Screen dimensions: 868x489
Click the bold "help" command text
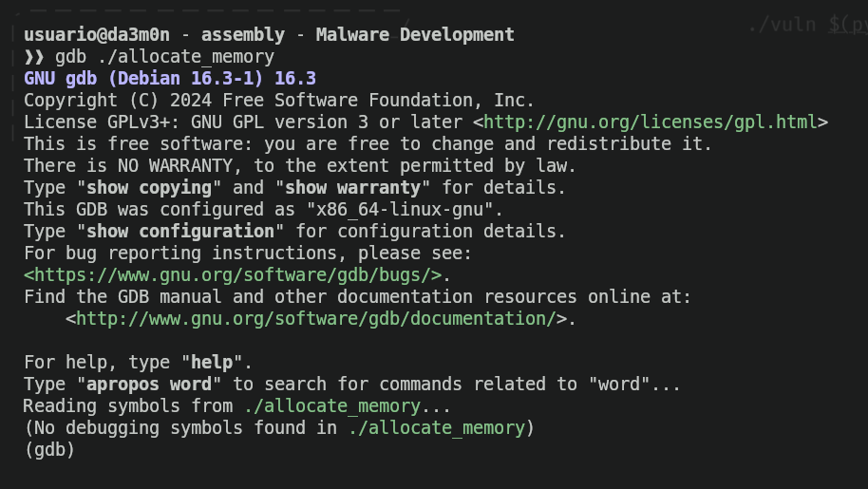coord(212,363)
